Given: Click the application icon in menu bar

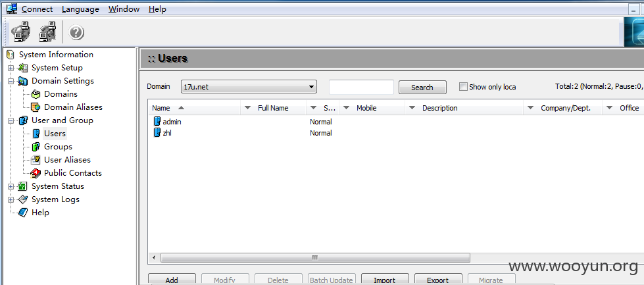Looking at the screenshot, I should 12,8.
